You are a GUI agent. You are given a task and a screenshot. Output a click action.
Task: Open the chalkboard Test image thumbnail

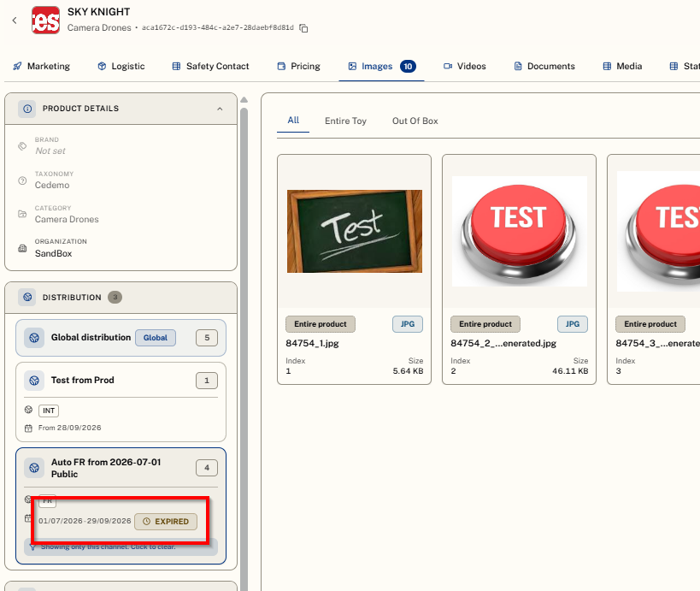[355, 232]
